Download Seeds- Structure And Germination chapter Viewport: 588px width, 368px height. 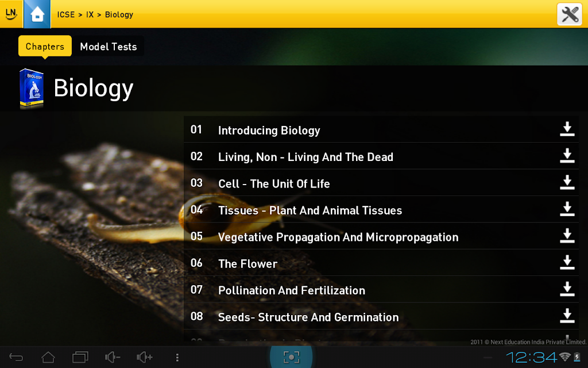tap(567, 316)
